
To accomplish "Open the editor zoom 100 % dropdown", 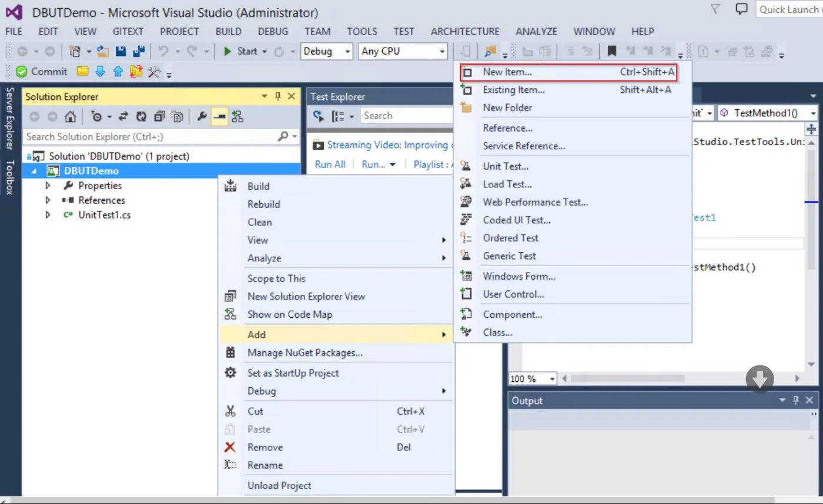I will point(533,379).
